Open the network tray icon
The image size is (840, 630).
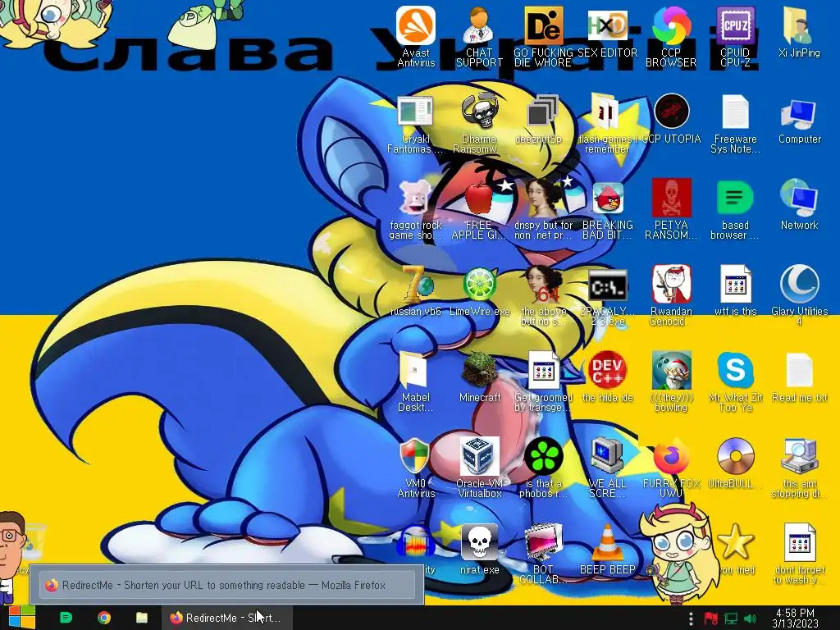tap(731, 619)
